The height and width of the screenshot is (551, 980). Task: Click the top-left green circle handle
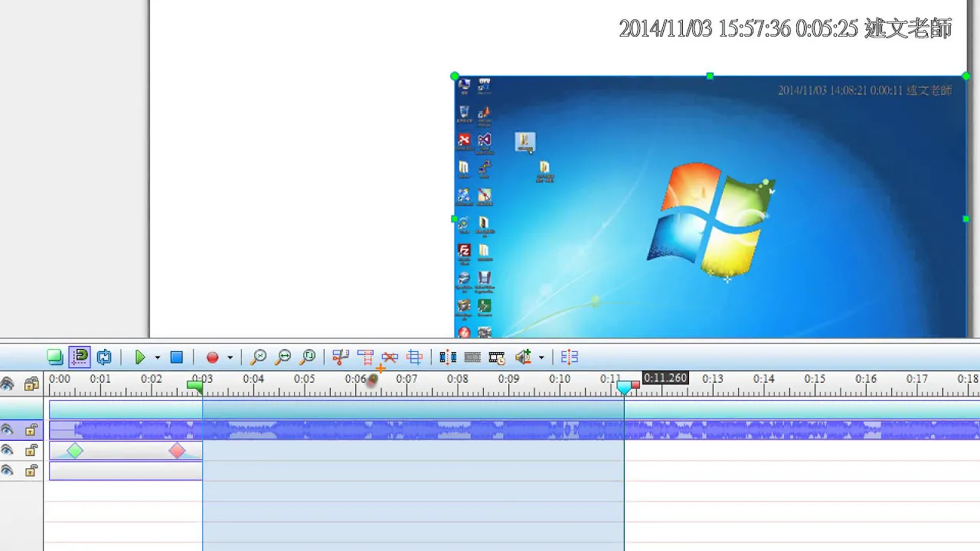[455, 77]
